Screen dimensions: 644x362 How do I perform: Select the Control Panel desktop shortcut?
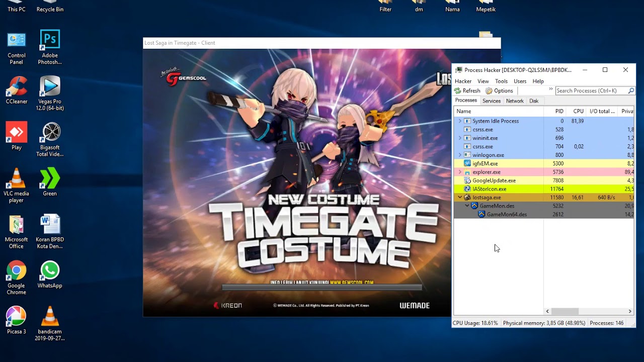[16, 48]
